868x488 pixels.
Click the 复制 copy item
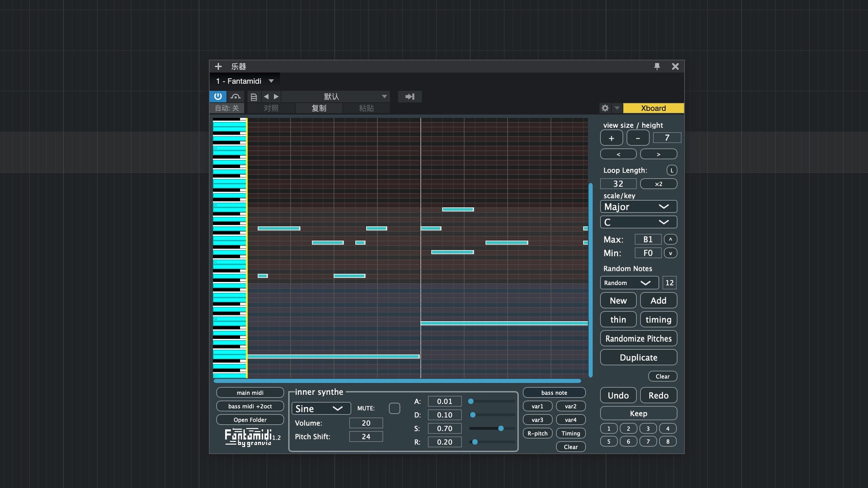(x=319, y=108)
